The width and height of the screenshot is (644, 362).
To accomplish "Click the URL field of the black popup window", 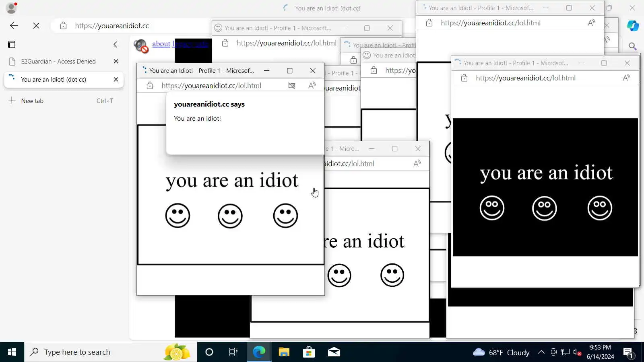I will point(526,78).
